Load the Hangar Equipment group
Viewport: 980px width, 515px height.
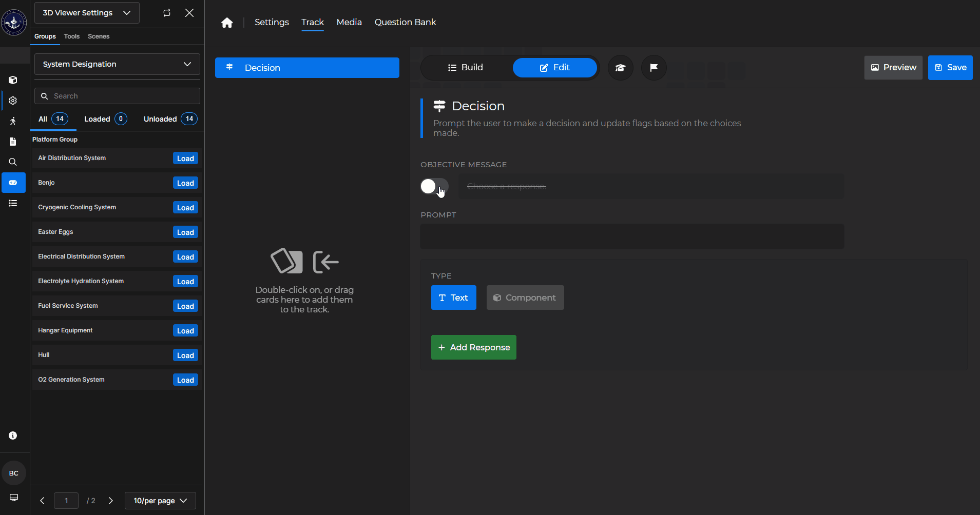(x=185, y=331)
